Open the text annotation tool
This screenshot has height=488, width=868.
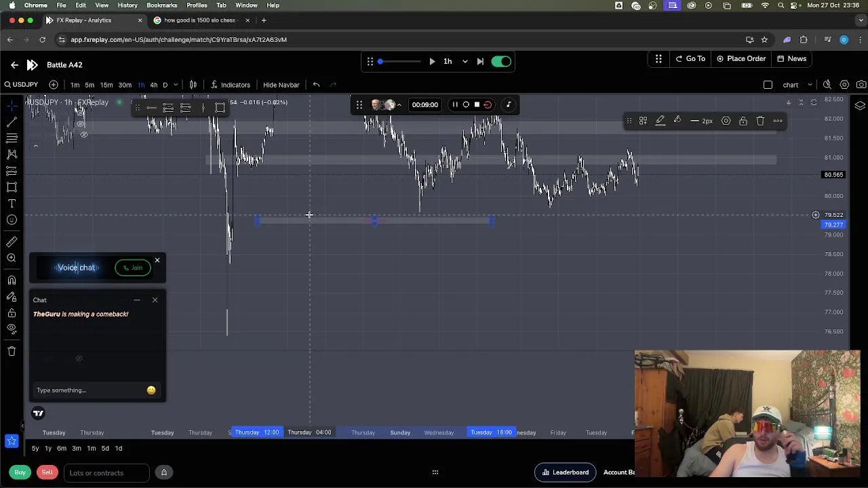(x=12, y=203)
